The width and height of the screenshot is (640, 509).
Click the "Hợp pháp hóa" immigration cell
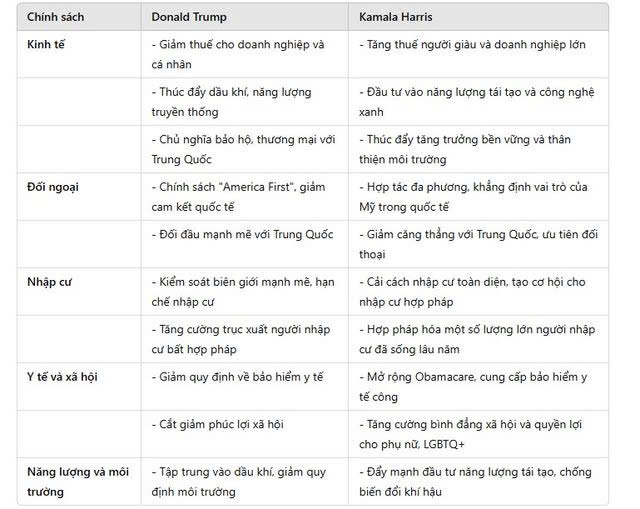point(477,339)
